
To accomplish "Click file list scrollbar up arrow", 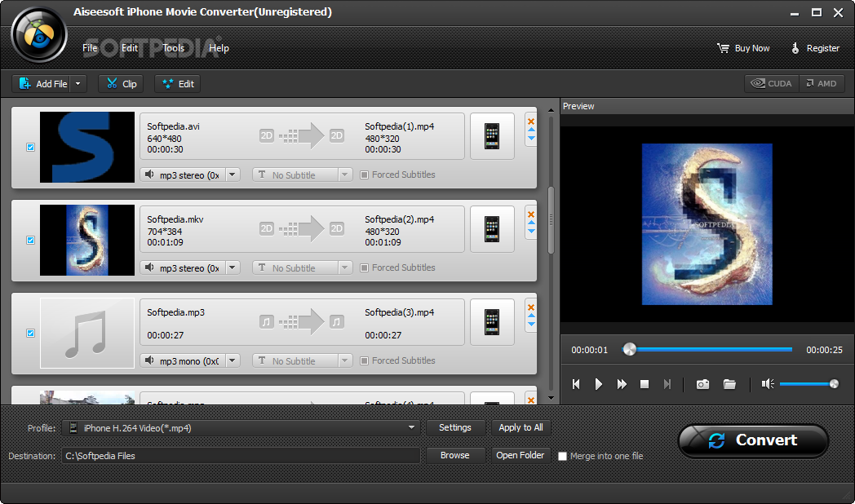I will [x=551, y=110].
